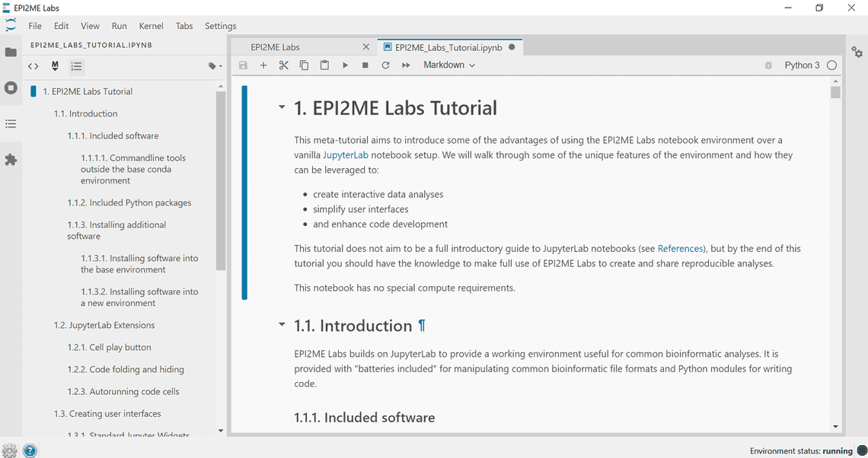
Task: Follow the JupyterLab hyperlink in the text
Action: point(345,155)
